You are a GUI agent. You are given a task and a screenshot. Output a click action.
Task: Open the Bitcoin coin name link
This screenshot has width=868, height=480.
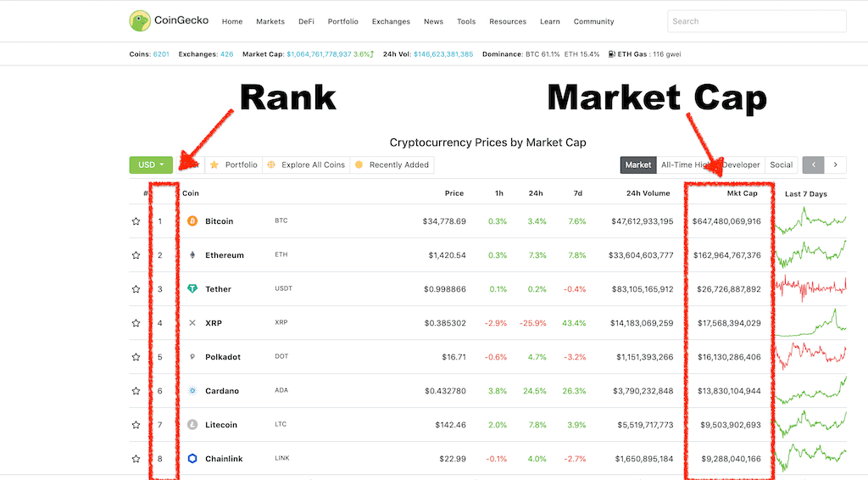pyautogui.click(x=220, y=220)
